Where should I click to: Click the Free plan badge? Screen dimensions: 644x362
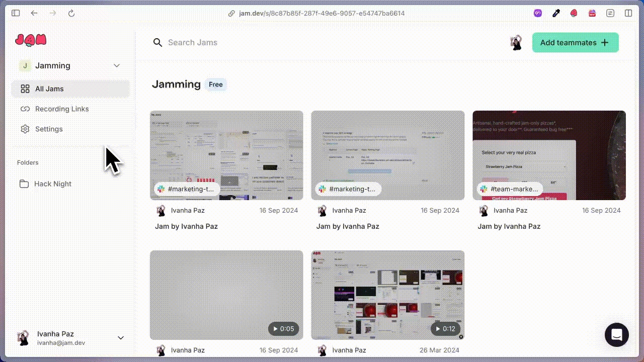pyautogui.click(x=215, y=84)
